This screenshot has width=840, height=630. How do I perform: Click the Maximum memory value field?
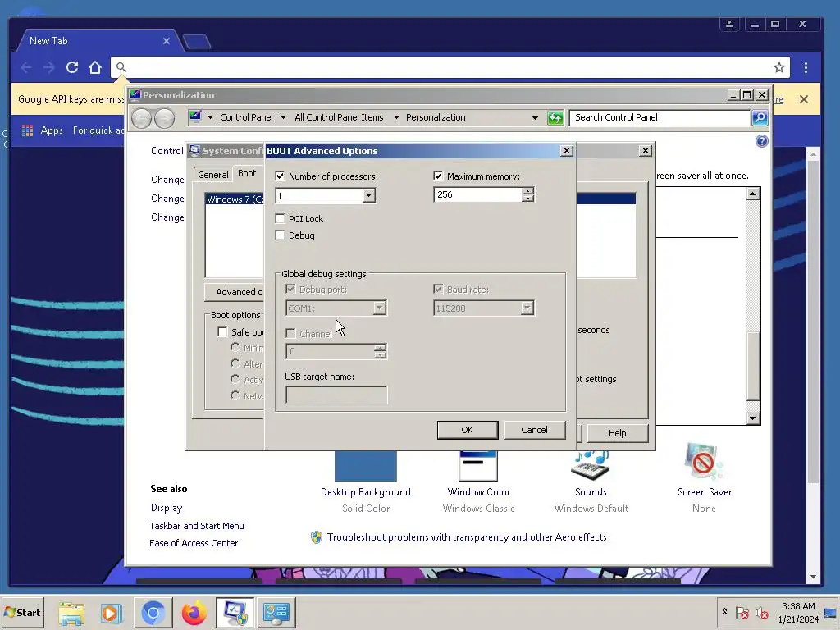point(478,194)
